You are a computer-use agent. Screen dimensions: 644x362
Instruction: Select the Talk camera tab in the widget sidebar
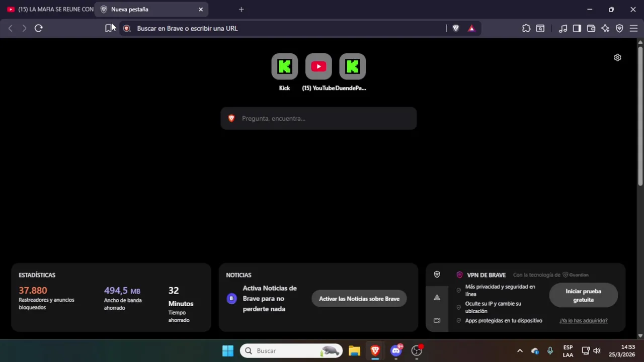click(437, 320)
